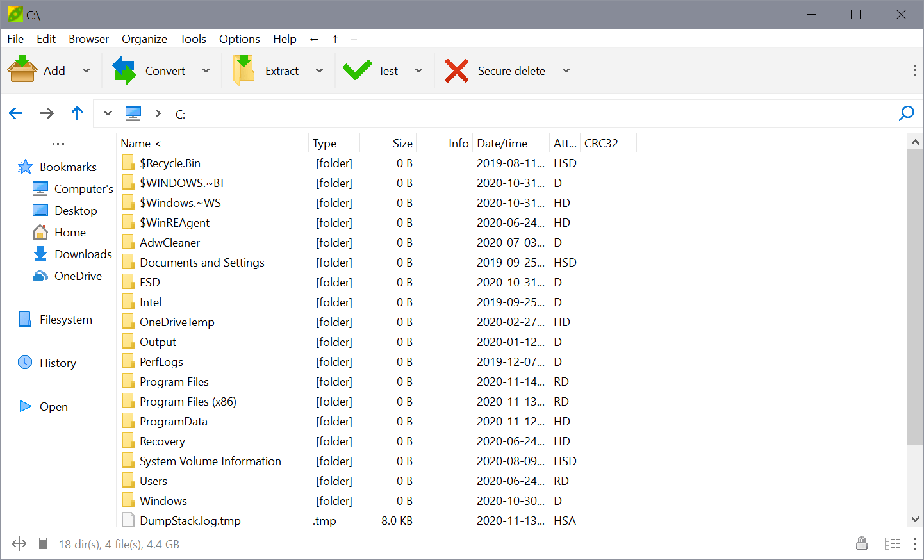Click the Open play-arrow icon
Viewport: 924px width, 560px height.
click(26, 406)
